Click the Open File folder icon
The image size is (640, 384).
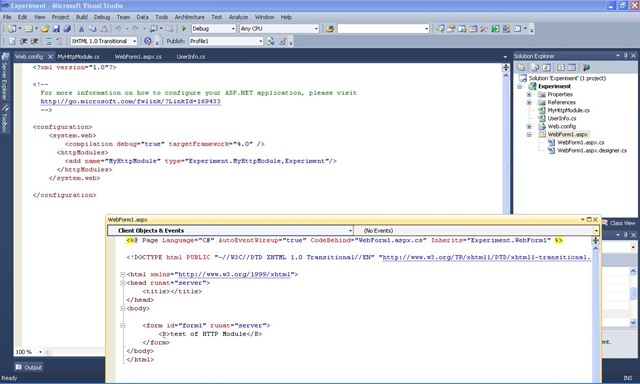(45, 29)
